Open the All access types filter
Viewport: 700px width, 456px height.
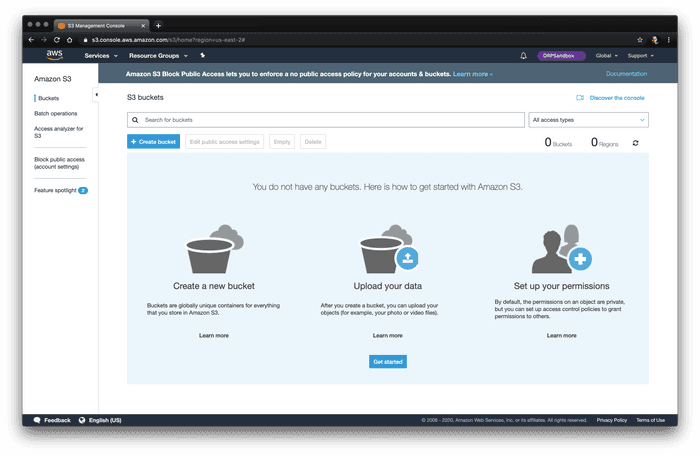(588, 120)
